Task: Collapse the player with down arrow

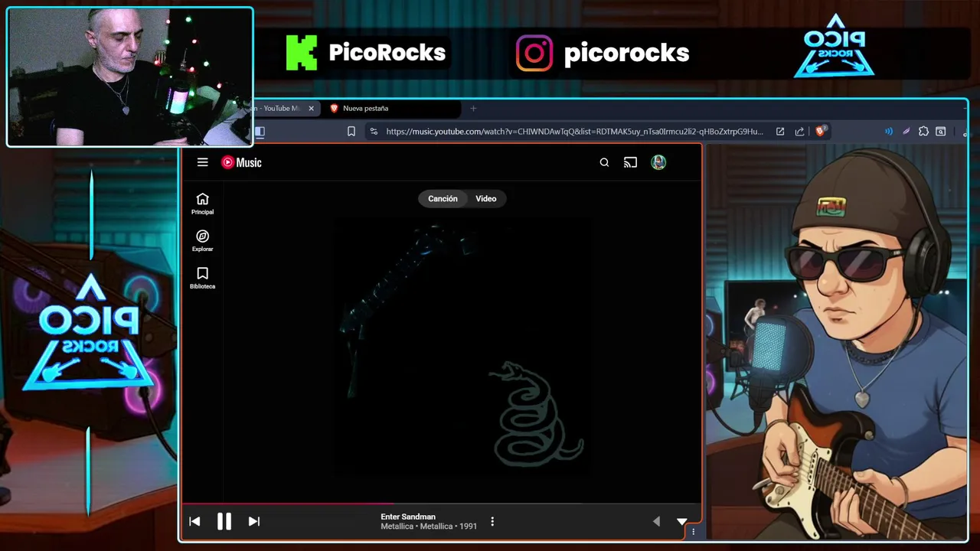Action: click(x=681, y=522)
